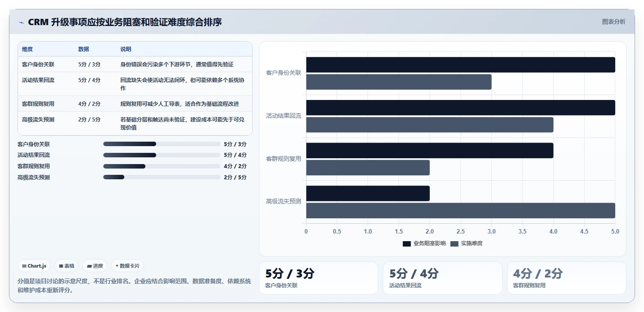The width and height of the screenshot is (644, 312).
Task: Open the 5分 / 3分 客户身份关联 data card
Action: click(319, 278)
